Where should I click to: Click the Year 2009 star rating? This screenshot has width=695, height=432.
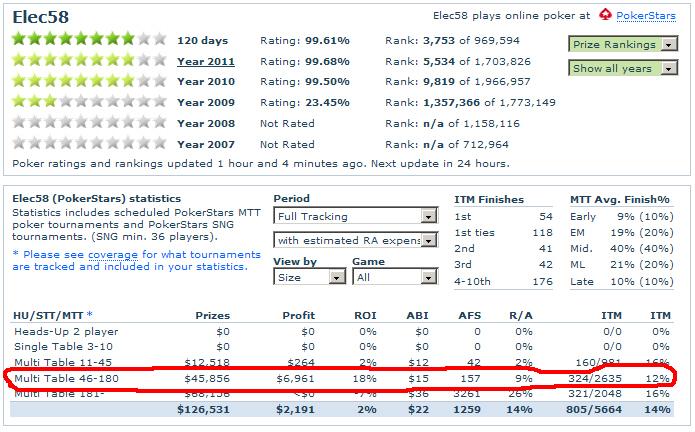click(89, 101)
